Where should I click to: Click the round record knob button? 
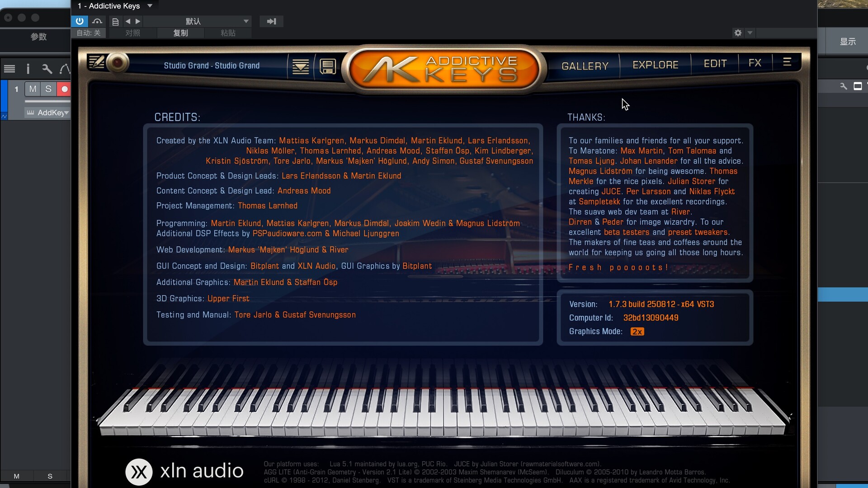(x=118, y=62)
